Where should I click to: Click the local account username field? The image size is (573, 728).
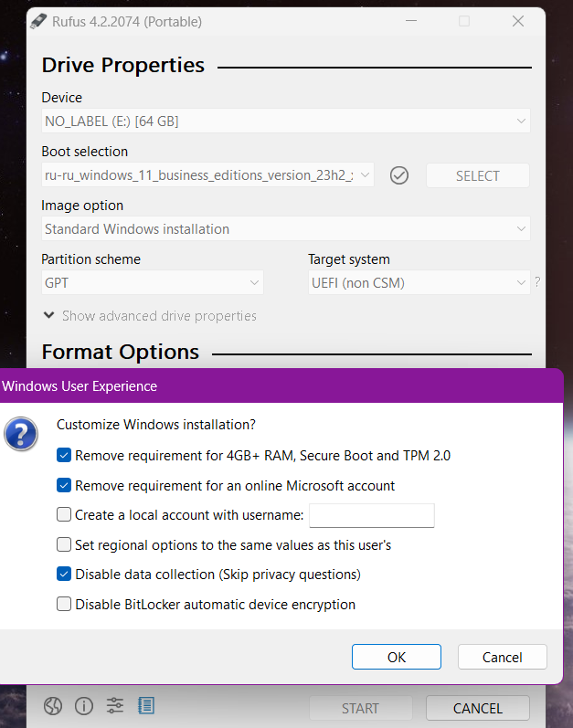click(x=372, y=516)
